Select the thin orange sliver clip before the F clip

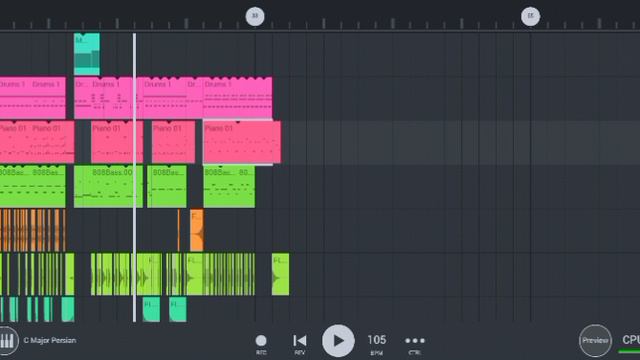(178, 230)
